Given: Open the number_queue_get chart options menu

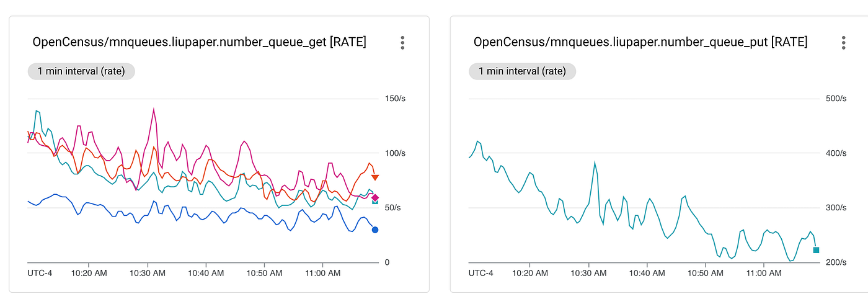Looking at the screenshot, I should [402, 42].
